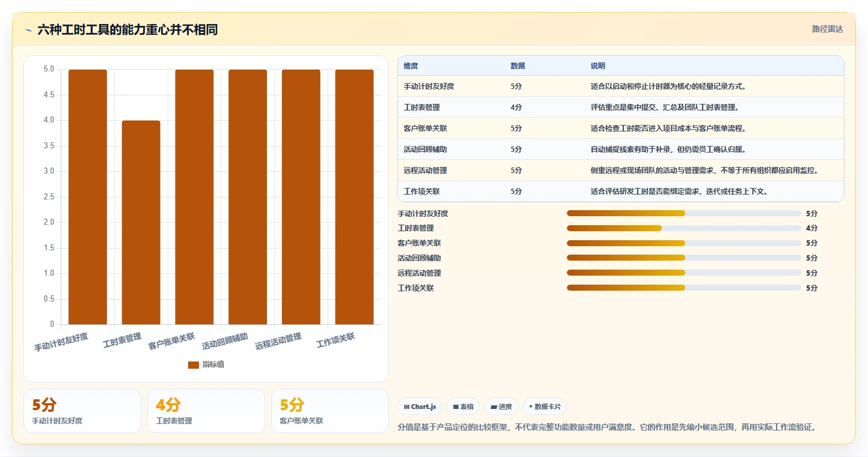
Task: Click the 工时表管理 progress bar
Action: 684,228
